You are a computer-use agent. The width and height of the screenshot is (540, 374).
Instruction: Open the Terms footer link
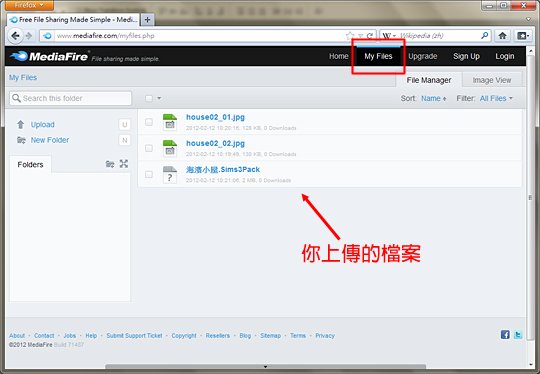point(298,335)
